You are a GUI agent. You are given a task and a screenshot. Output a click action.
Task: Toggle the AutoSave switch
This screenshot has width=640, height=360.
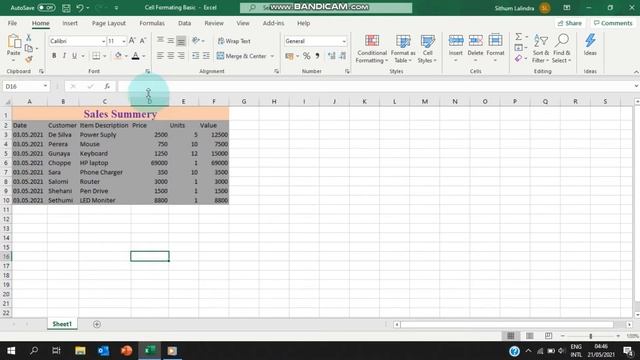click(x=46, y=7)
